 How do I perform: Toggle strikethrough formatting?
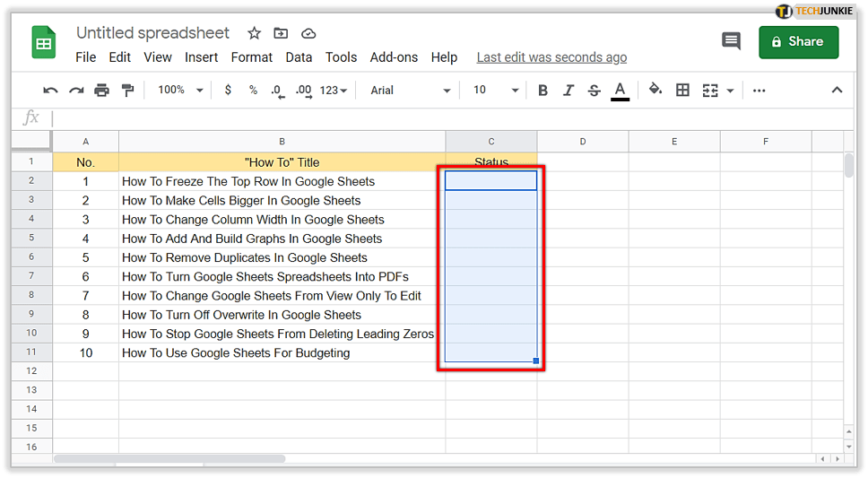point(593,90)
